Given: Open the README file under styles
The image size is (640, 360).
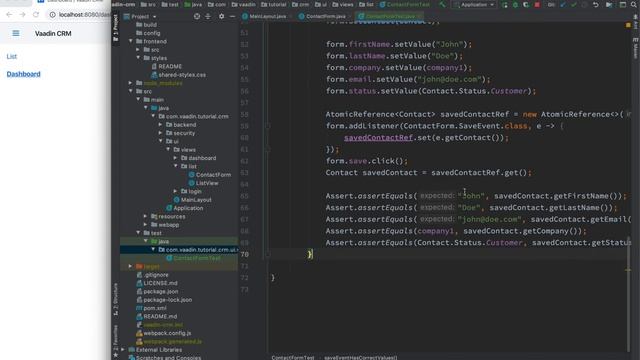Looking at the screenshot, I should pos(167,66).
